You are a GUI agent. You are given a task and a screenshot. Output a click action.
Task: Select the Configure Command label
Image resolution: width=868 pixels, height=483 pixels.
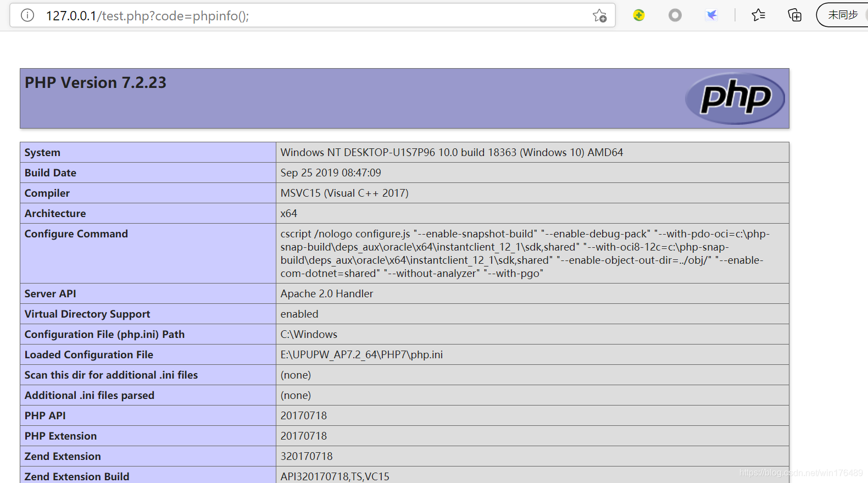76,234
